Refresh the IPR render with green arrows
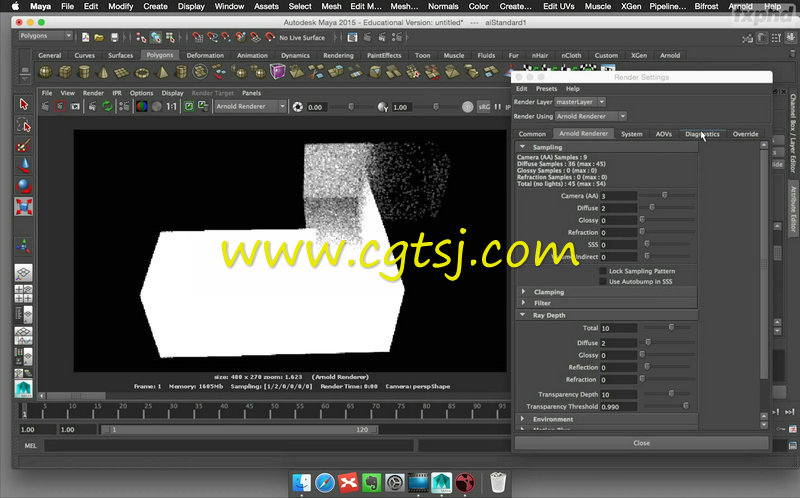This screenshot has height=498, width=800. pyautogui.click(x=107, y=107)
